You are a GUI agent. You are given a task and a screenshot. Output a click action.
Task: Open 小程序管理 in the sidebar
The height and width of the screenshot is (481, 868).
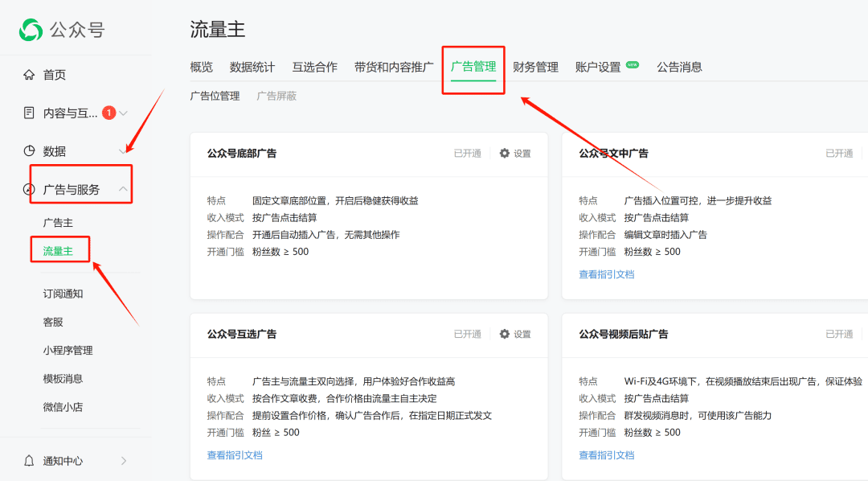pyautogui.click(x=68, y=350)
